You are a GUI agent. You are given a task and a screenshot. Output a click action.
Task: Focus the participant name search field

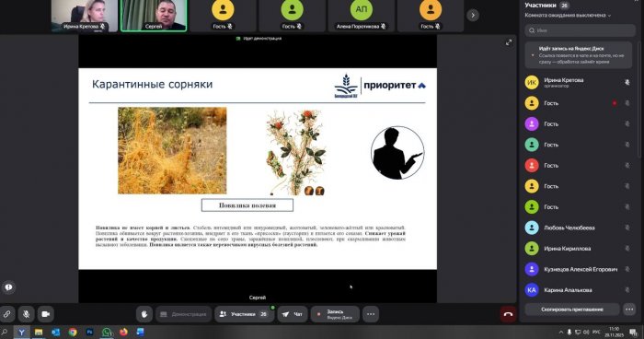(x=580, y=30)
